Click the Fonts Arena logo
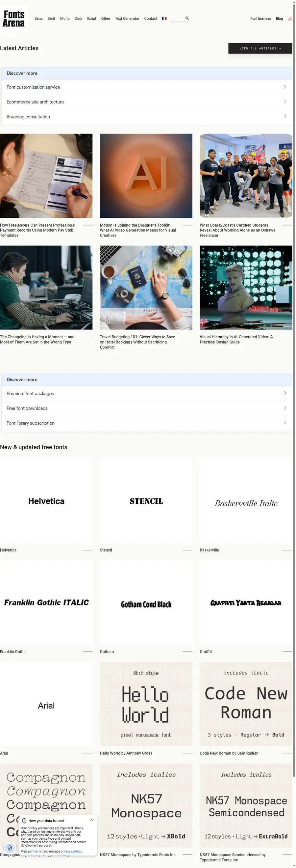This screenshot has height=868, width=296. point(14,18)
